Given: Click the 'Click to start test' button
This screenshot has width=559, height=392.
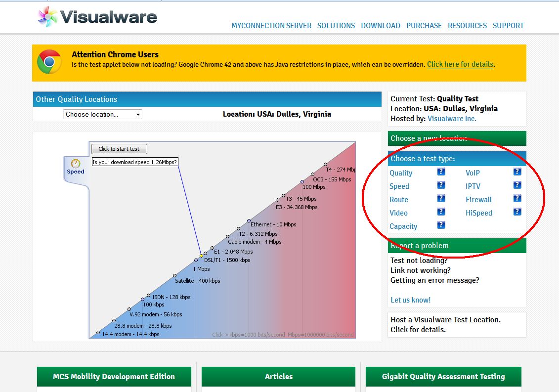Looking at the screenshot, I should (x=119, y=149).
